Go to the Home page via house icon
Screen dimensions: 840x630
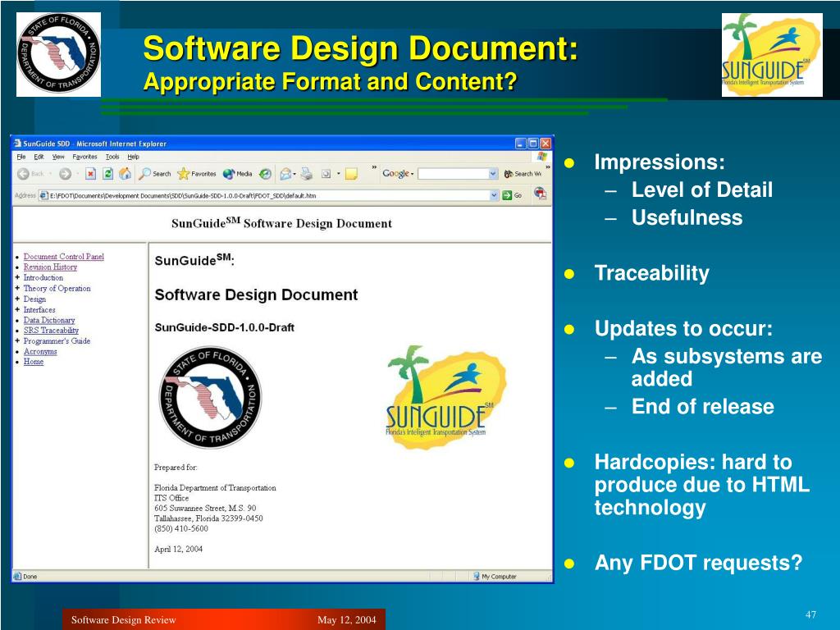pyautogui.click(x=125, y=174)
